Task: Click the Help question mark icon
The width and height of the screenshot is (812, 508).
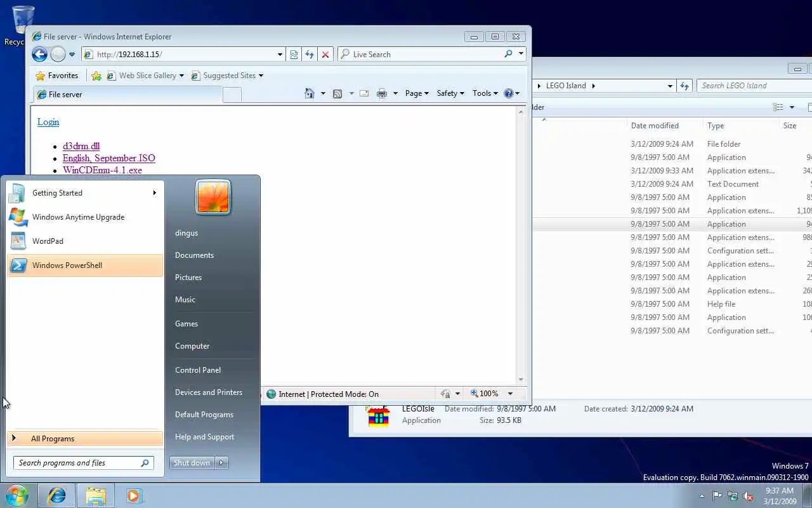Action: 508,93
